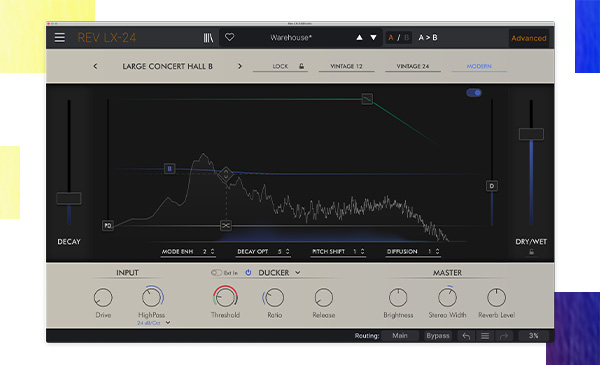Load the previous preset with up arrow
600x365 pixels.
tap(359, 37)
